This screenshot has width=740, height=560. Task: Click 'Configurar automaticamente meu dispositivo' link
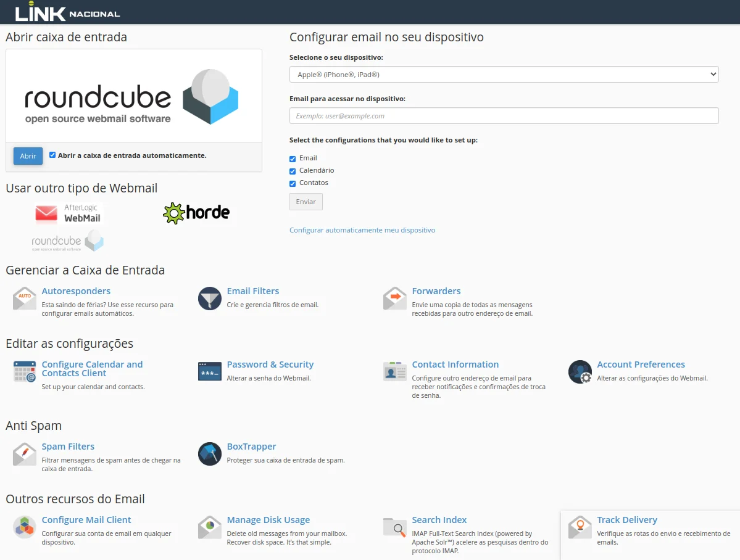point(362,230)
